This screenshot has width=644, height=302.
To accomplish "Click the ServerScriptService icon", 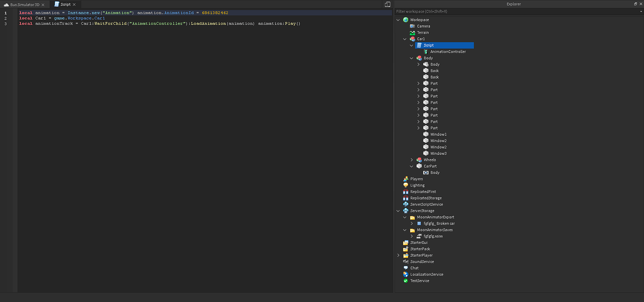I will pyautogui.click(x=406, y=204).
